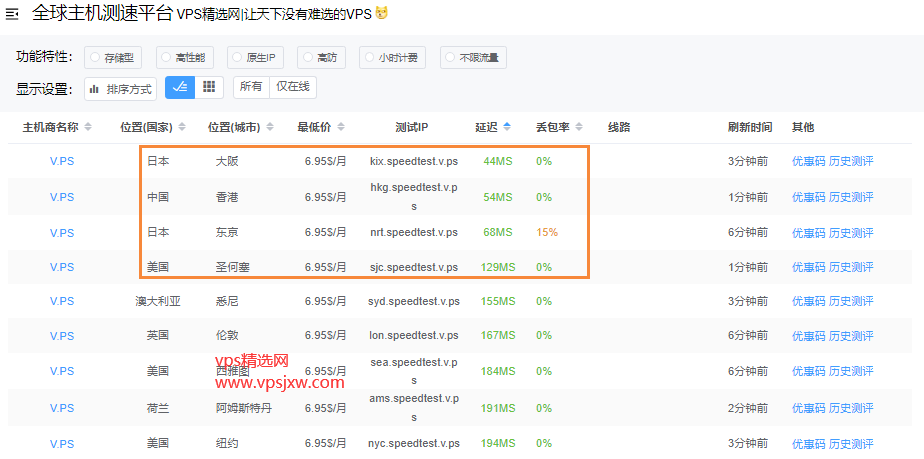This screenshot has width=924, height=459.
Task: Click the 刷新时间 column header
Action: (750, 127)
